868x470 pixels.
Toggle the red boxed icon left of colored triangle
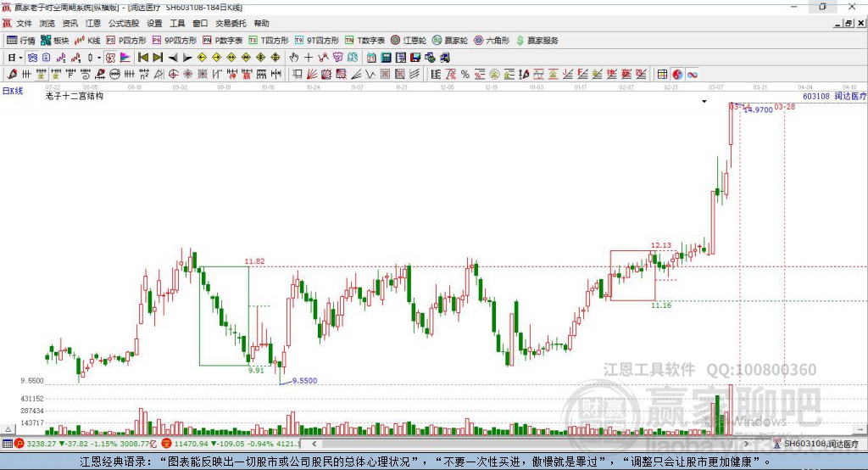[111, 58]
